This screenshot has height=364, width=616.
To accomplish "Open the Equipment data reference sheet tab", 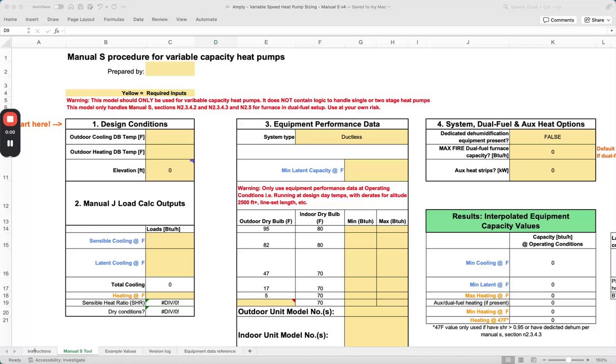I will (x=210, y=351).
